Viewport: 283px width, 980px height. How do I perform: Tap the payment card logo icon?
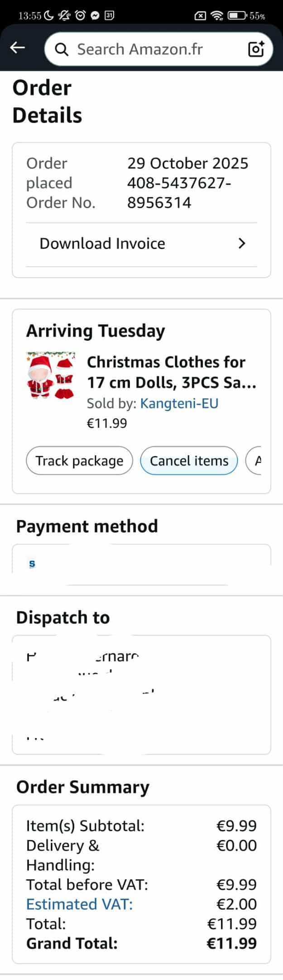pos(32,563)
